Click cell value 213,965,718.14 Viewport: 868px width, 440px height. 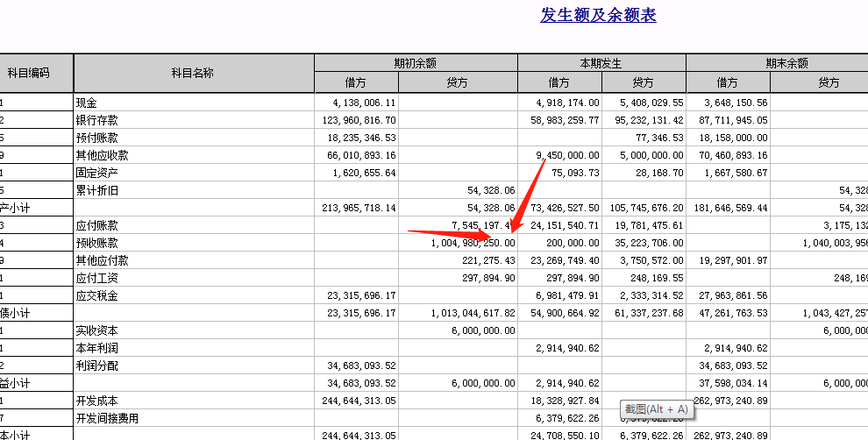tap(359, 208)
